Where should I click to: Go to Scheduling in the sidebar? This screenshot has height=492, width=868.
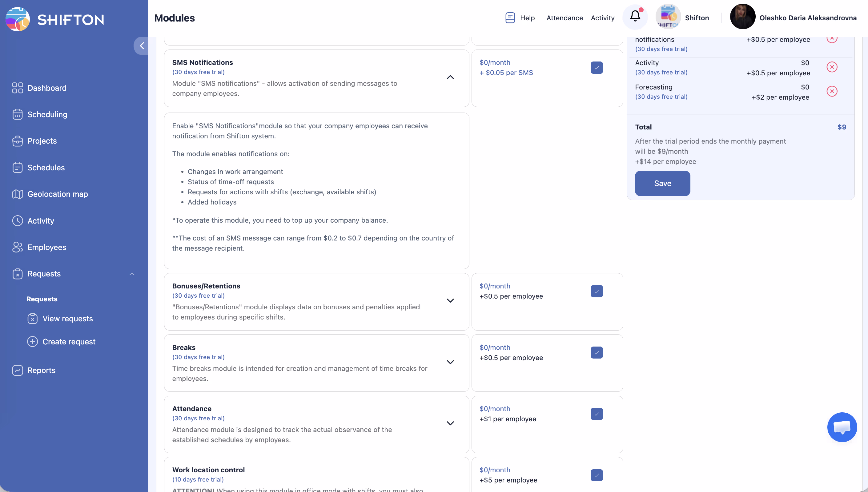(x=47, y=114)
